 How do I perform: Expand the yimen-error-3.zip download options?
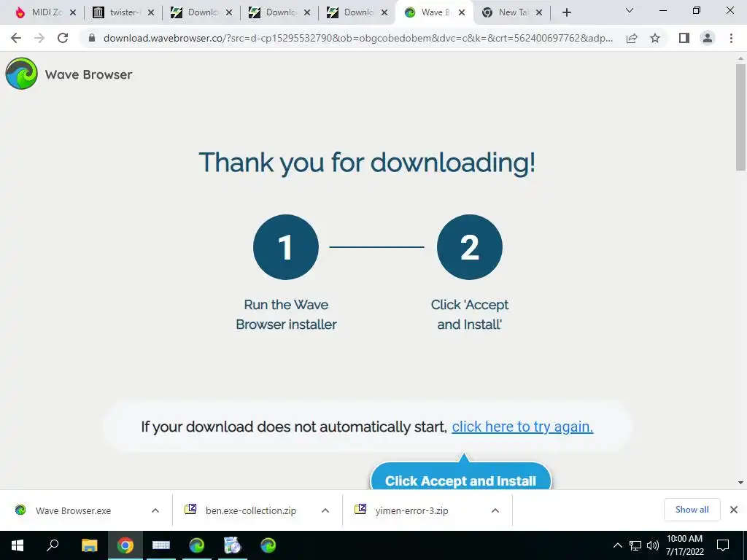[495, 510]
